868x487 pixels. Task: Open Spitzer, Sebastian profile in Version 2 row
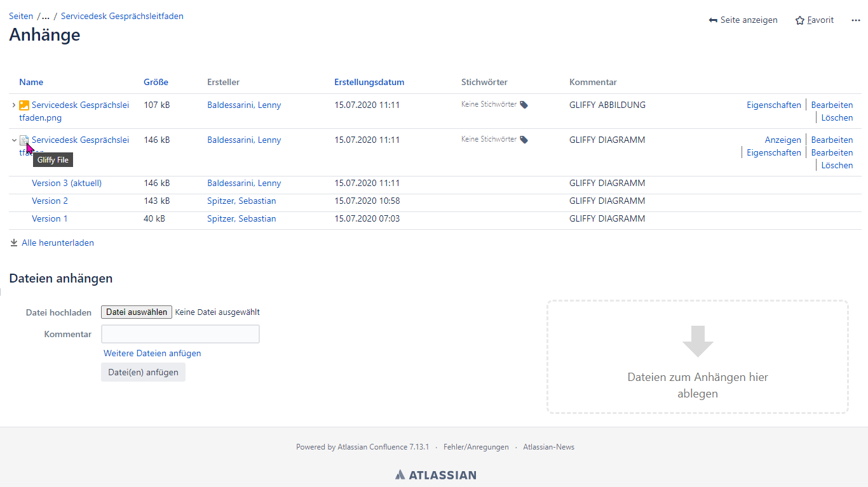point(241,201)
